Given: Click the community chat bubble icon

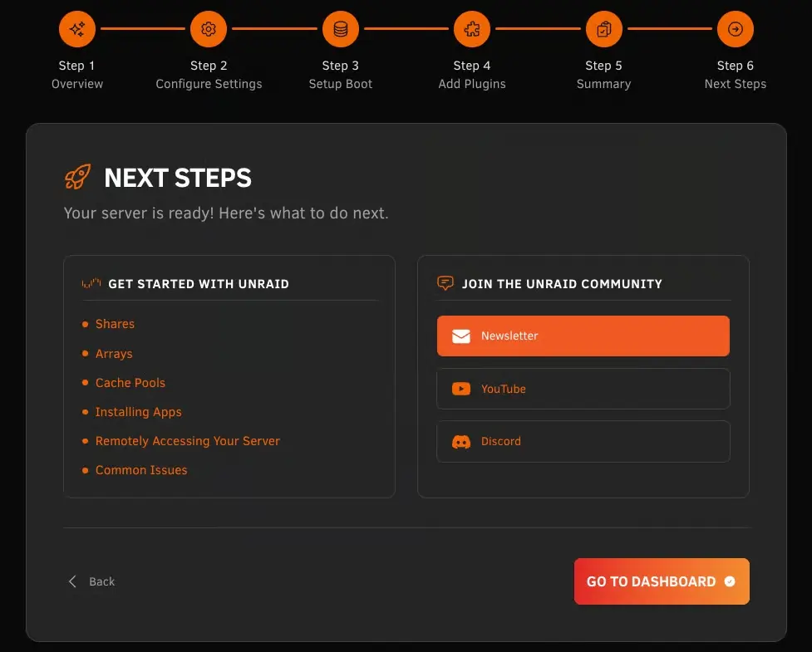Looking at the screenshot, I should pyautogui.click(x=445, y=283).
